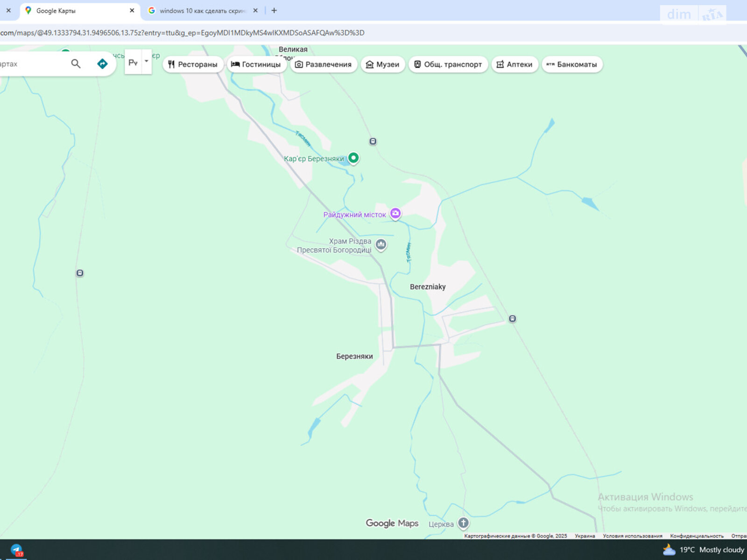The height and width of the screenshot is (560, 747).
Task: Open the Условия использования link
Action: [x=632, y=536]
